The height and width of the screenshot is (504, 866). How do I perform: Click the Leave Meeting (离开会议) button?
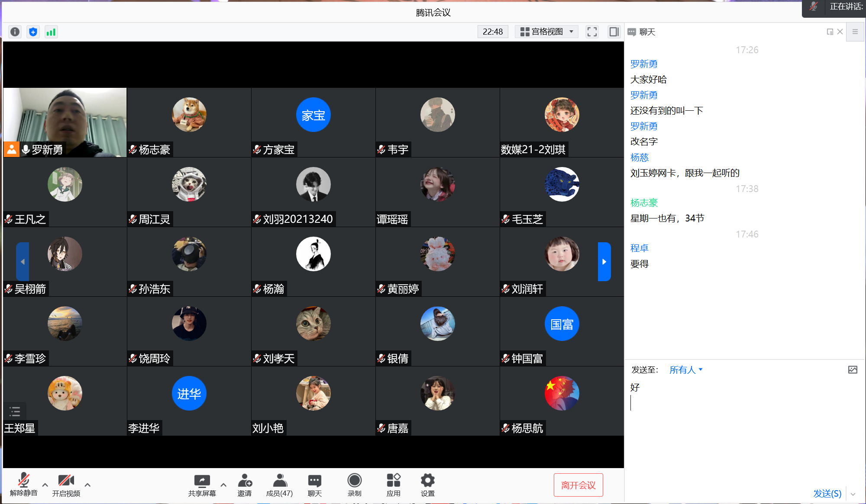tap(578, 485)
